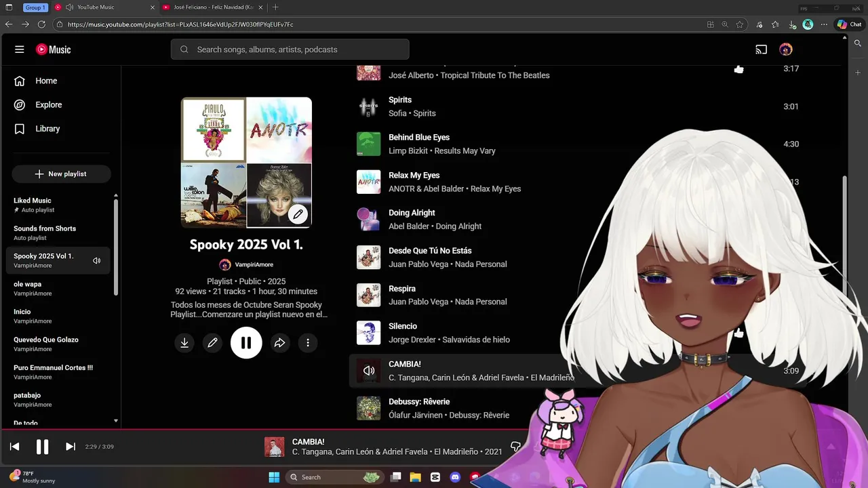Click the browser address bar URL

(x=180, y=24)
